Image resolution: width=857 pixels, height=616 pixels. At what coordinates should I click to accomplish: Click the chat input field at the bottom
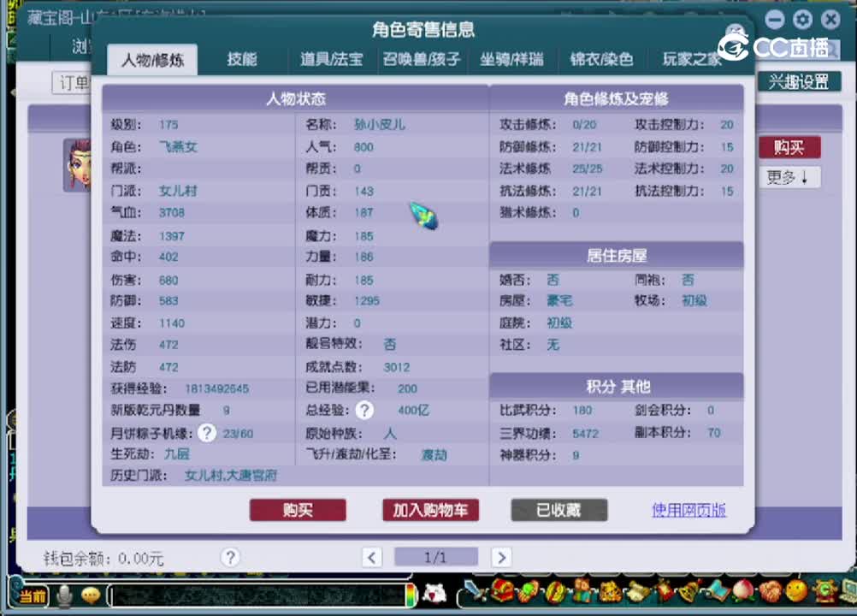tap(257, 595)
